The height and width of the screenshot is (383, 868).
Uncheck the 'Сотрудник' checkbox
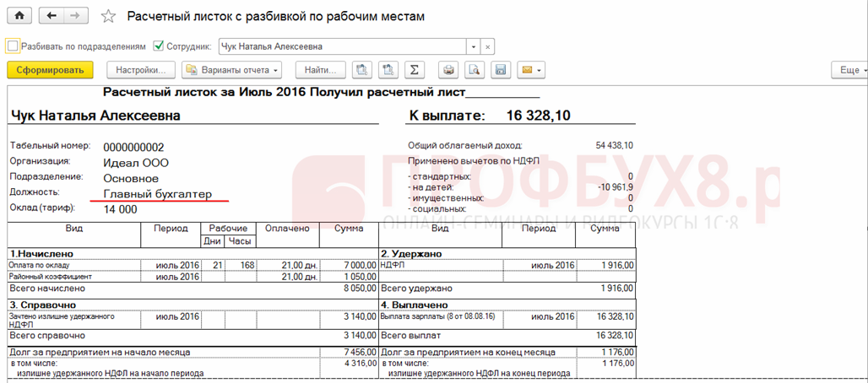[158, 46]
